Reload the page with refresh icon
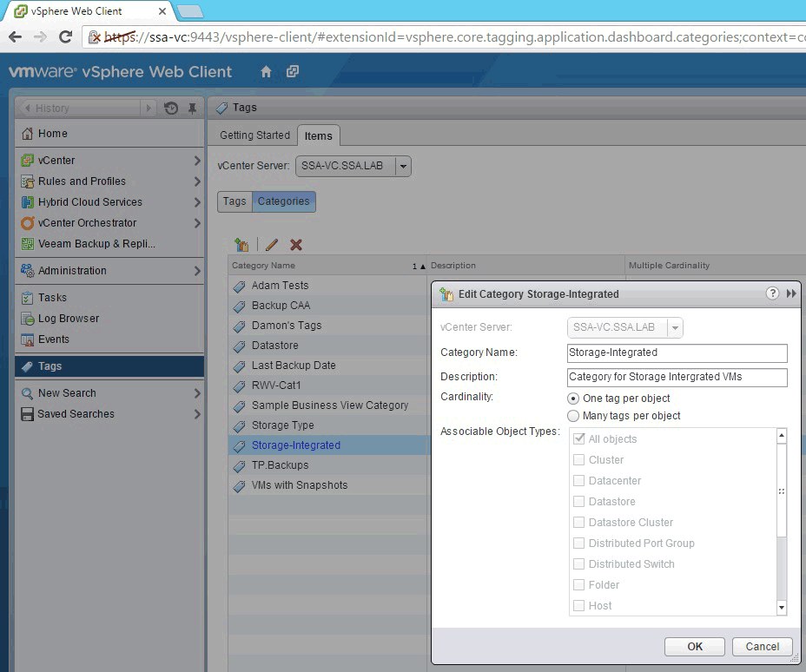 coord(65,37)
